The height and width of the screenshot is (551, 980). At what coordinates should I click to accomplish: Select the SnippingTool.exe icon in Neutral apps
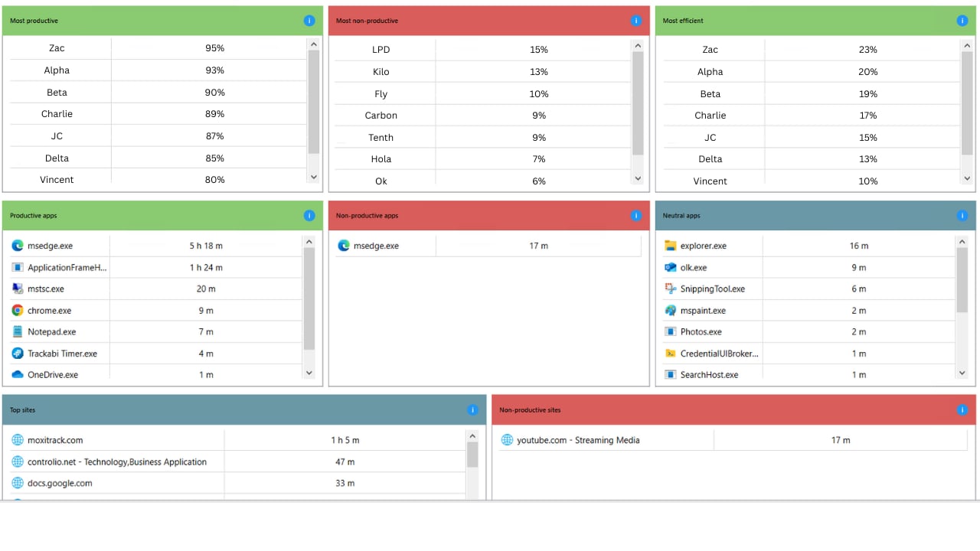coord(671,289)
